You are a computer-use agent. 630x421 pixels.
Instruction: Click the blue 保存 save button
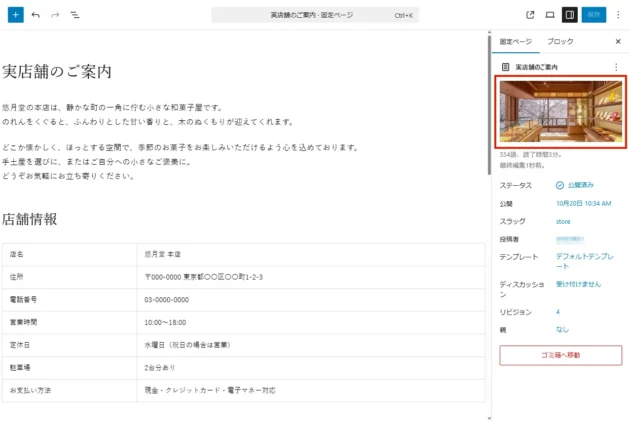pos(594,15)
